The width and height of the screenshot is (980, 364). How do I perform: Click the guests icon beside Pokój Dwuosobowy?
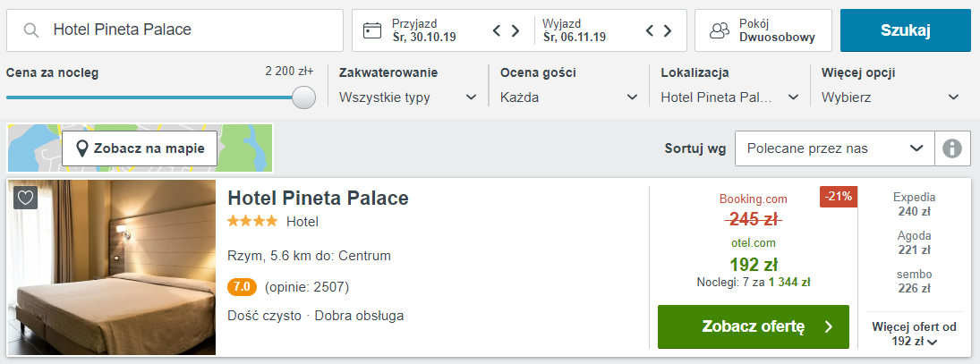pyautogui.click(x=720, y=30)
